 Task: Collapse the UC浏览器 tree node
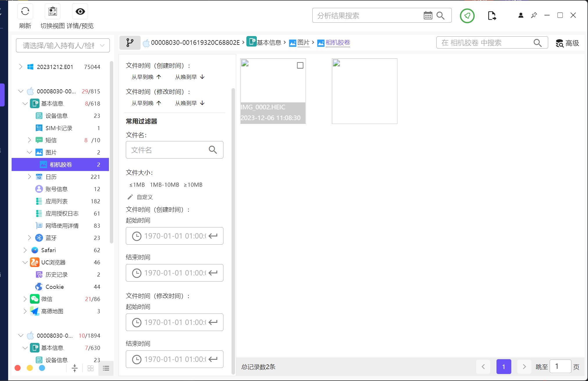[25, 262]
